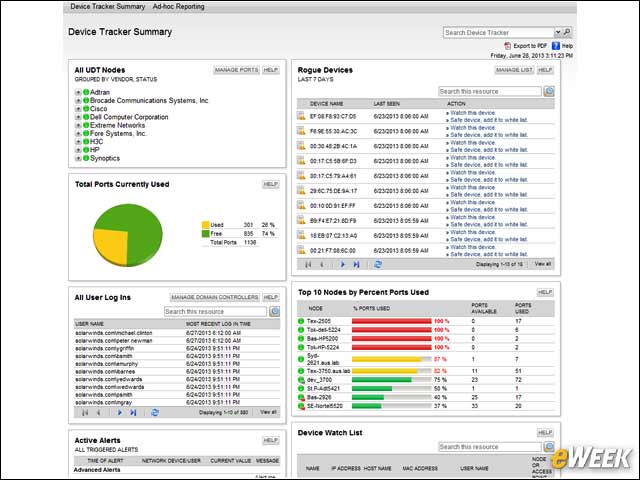Click Help in Active Alerts panel
The width and height of the screenshot is (640, 480).
(271, 440)
